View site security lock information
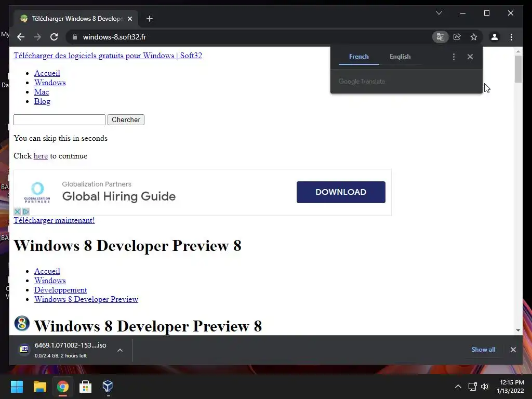This screenshot has width=532, height=399. (75, 37)
